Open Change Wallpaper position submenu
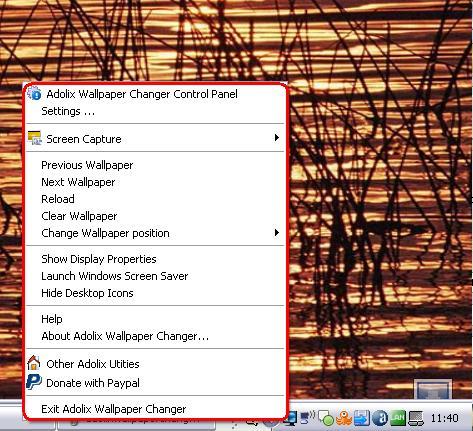 (x=155, y=233)
